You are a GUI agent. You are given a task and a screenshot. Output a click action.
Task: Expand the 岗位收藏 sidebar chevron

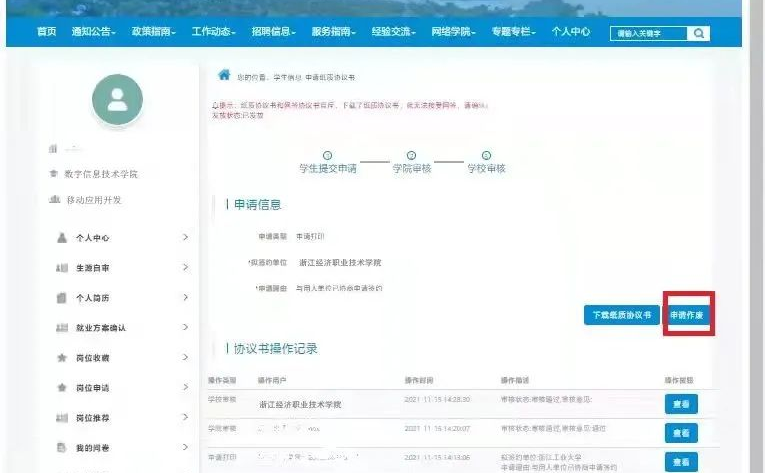pyautogui.click(x=185, y=357)
